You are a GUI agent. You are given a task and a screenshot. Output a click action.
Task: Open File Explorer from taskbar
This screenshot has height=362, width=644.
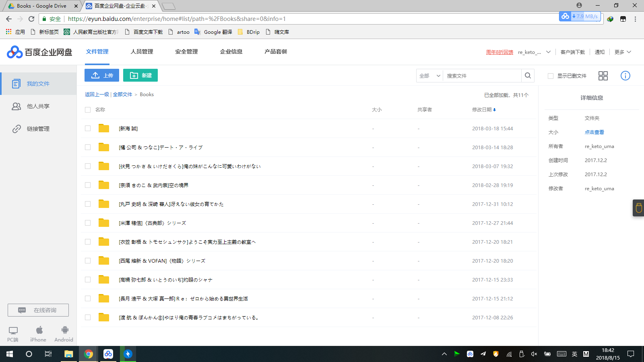point(69,354)
